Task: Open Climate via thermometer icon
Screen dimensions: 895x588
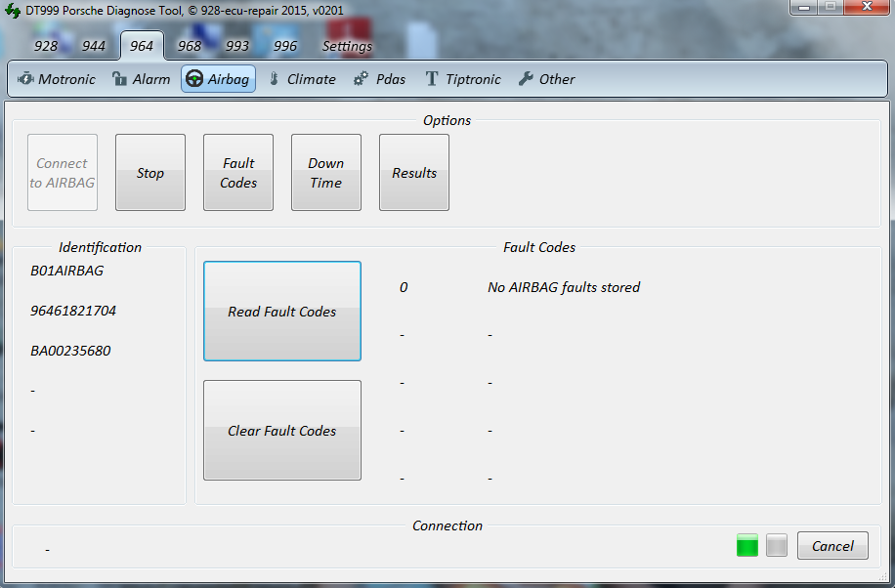Action: pyautogui.click(x=274, y=79)
